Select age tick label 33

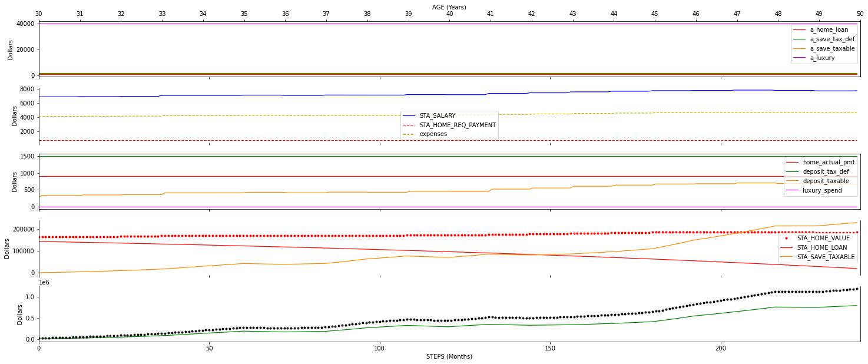(x=162, y=14)
